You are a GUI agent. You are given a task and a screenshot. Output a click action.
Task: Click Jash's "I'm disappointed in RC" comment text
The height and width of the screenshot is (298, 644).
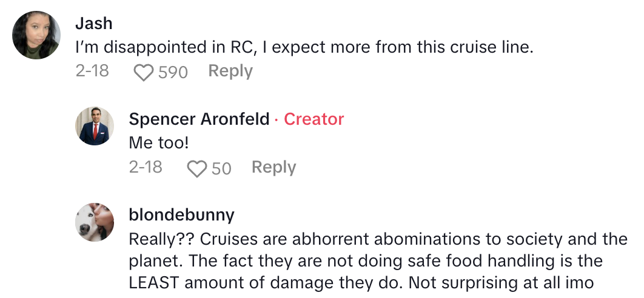pos(303,47)
